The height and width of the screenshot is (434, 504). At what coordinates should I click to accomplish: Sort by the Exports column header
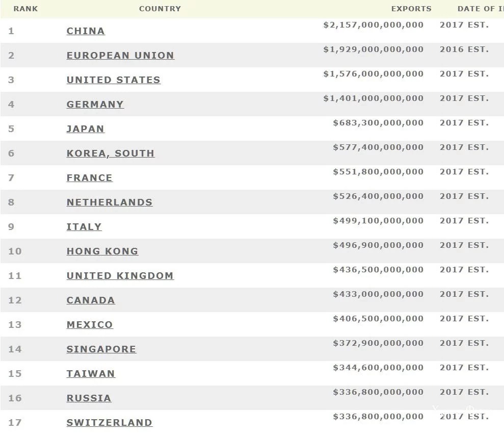pyautogui.click(x=411, y=9)
